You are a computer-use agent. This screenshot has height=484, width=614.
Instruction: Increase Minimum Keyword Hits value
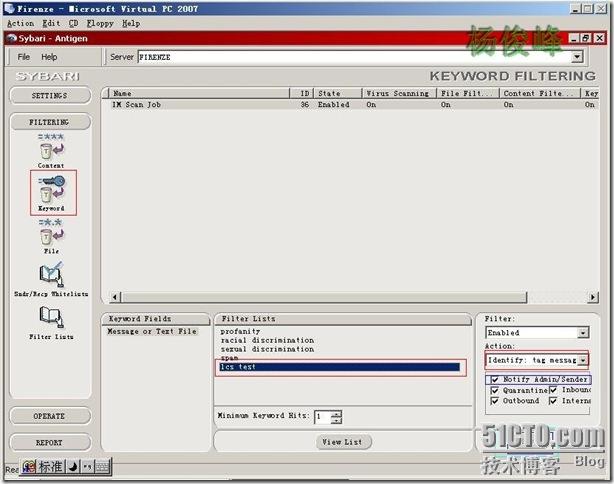coord(336,414)
